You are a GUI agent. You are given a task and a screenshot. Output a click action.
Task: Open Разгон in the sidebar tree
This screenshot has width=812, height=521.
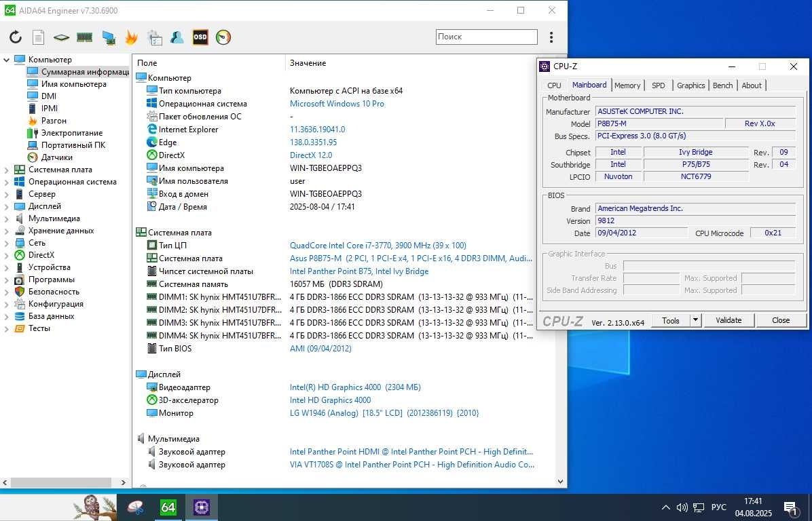coord(54,121)
